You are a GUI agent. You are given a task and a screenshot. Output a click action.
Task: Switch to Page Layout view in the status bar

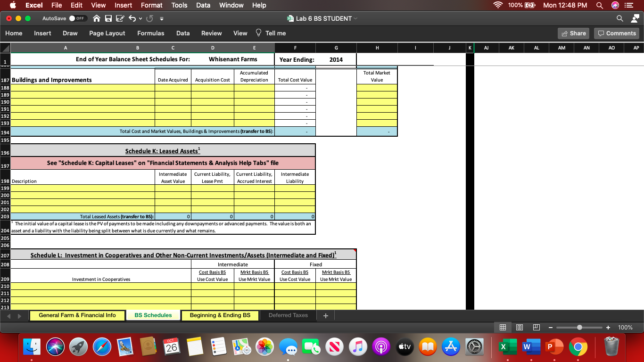point(519,327)
